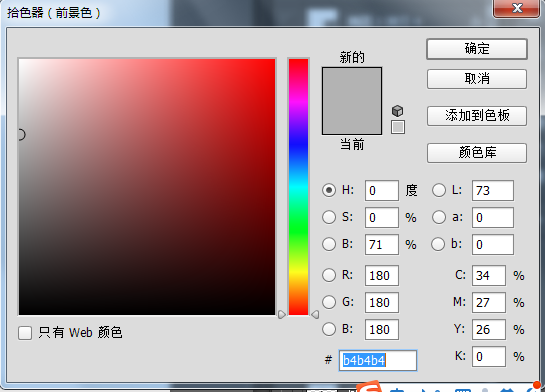
Task: Click the small web-safe color swatch
Action: click(x=398, y=127)
